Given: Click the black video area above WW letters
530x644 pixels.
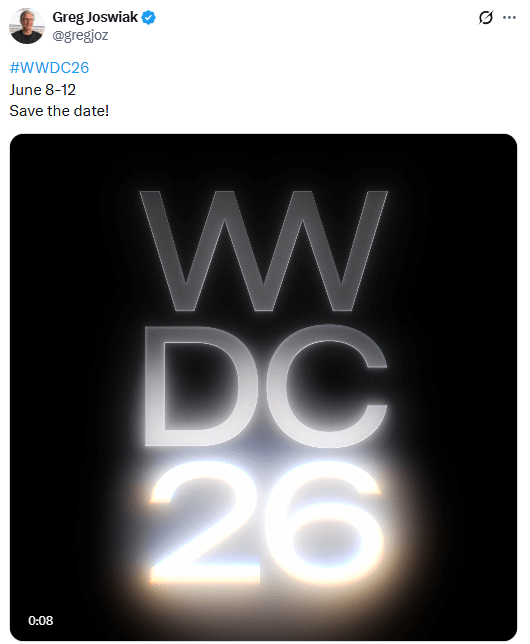Looking at the screenshot, I should (263, 162).
